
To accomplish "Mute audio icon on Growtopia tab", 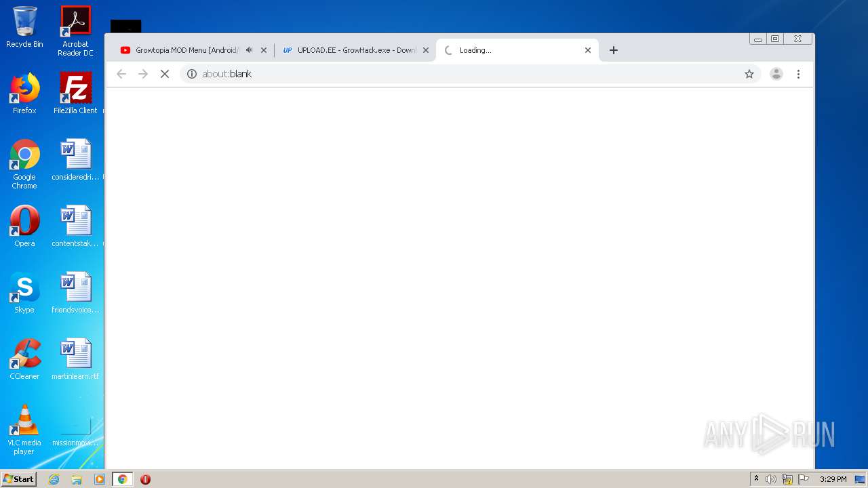I will pos(249,50).
